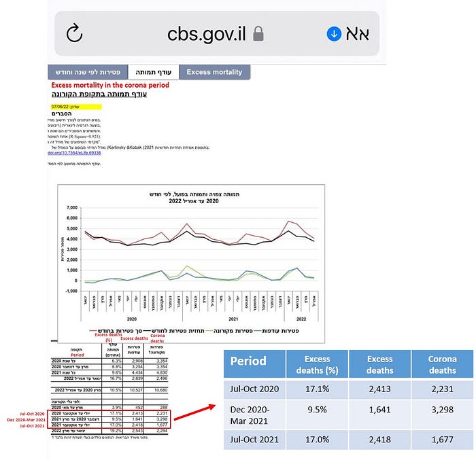This screenshot has width=476, height=460.
Task: Click the 17.0% value in the enlarged table
Action: pyautogui.click(x=318, y=440)
